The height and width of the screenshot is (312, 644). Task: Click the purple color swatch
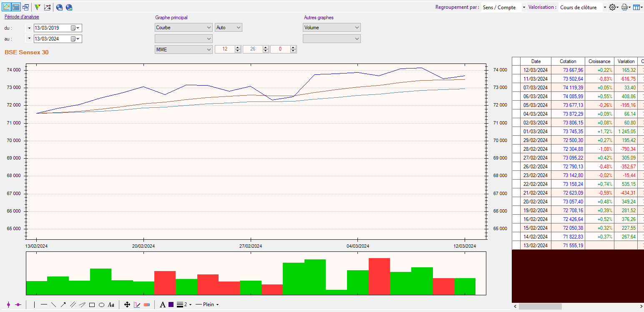click(171, 305)
